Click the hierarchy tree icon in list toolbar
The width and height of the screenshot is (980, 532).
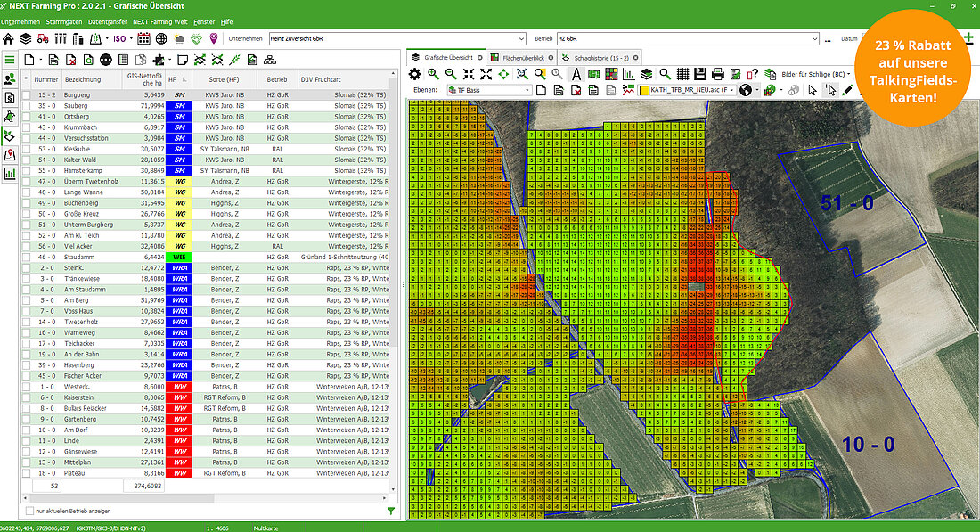(269, 60)
